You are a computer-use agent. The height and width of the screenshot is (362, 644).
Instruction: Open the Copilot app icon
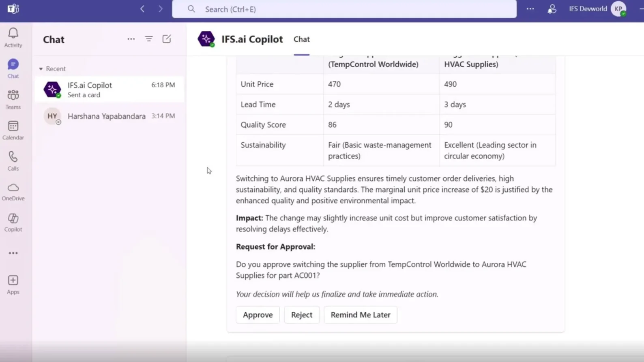pyautogui.click(x=13, y=223)
